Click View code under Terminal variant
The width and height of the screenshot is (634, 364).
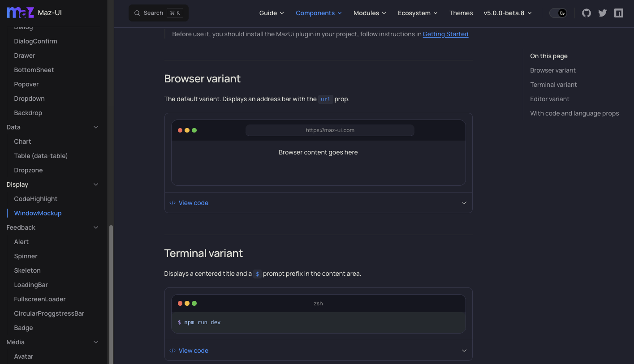[194, 351]
